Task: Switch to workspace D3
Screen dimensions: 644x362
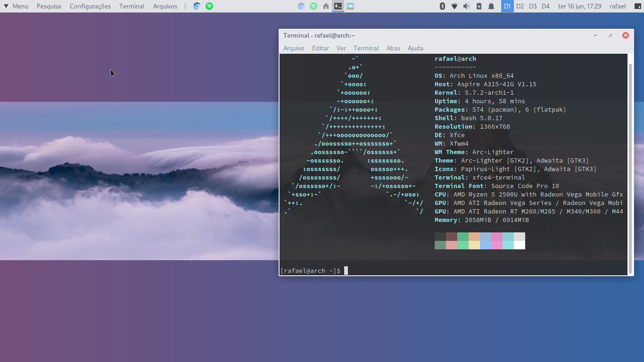Action: coord(533,6)
